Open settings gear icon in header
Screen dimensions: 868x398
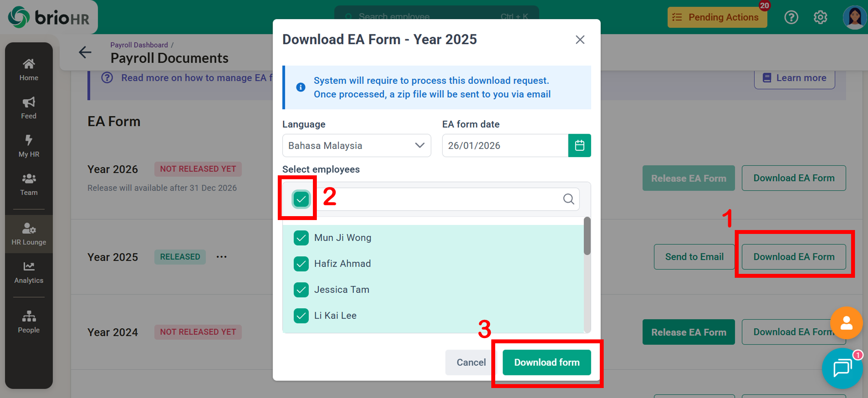(x=820, y=17)
